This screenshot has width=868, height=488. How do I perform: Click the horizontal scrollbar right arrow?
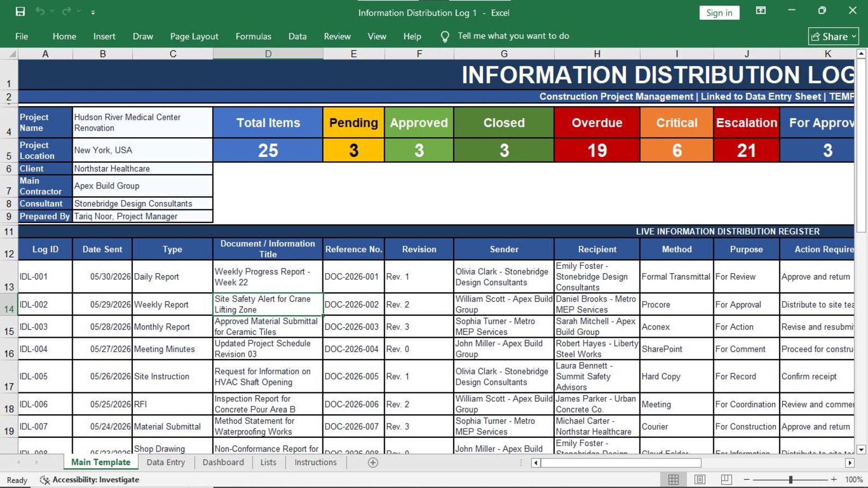point(849,463)
